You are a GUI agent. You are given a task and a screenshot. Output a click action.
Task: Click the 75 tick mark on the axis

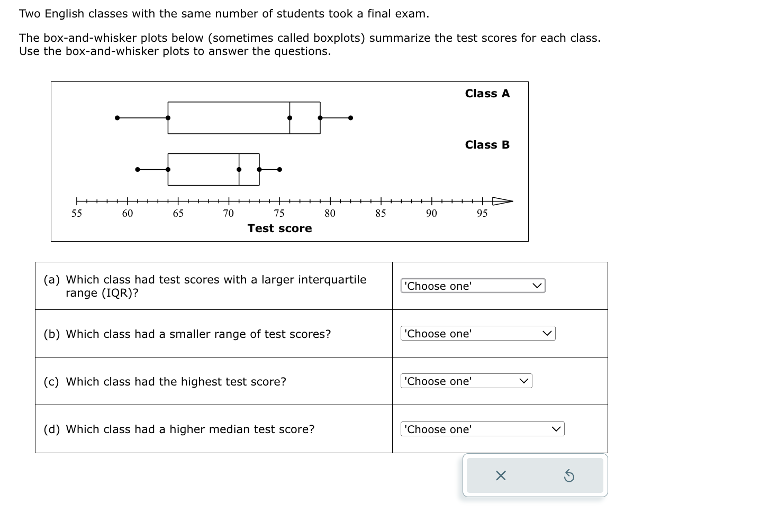coord(279,201)
